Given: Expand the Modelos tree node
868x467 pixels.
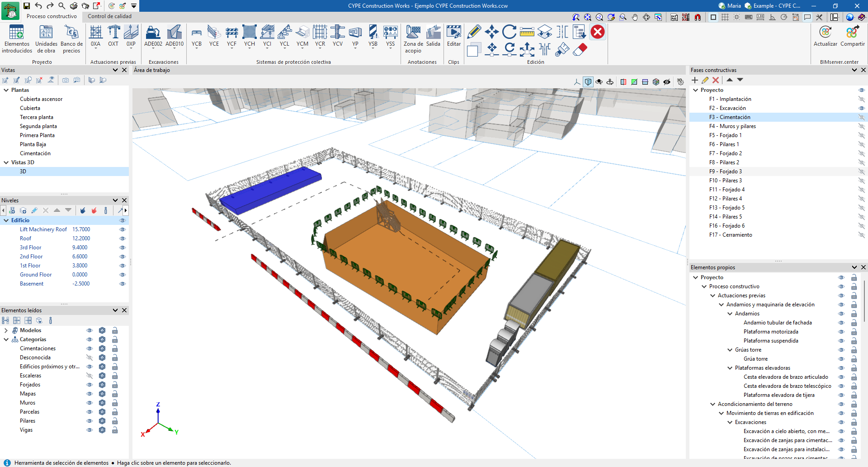Looking at the screenshot, I should pyautogui.click(x=6, y=330).
